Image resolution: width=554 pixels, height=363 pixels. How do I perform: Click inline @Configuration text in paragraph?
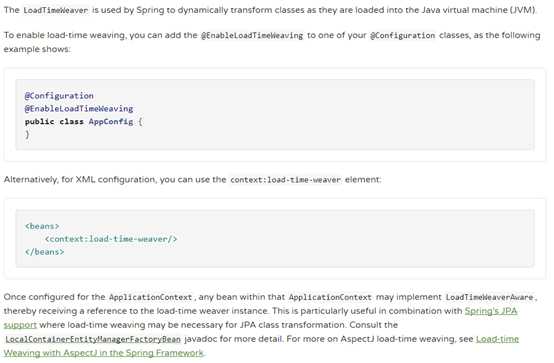pyautogui.click(x=402, y=35)
